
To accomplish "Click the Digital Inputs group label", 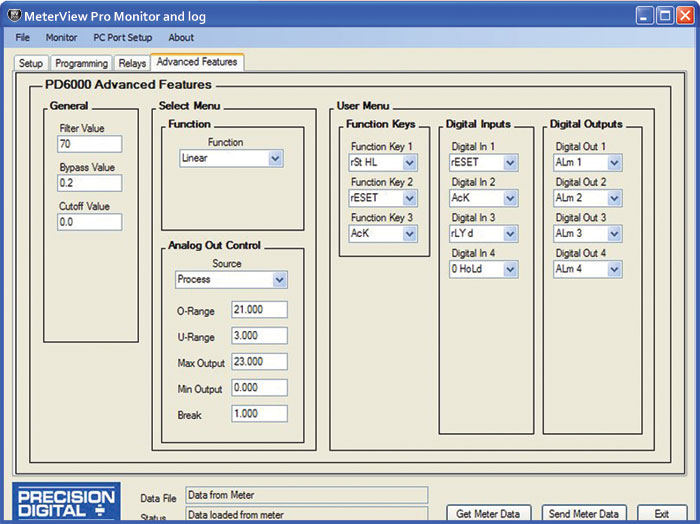I will pyautogui.click(x=478, y=124).
